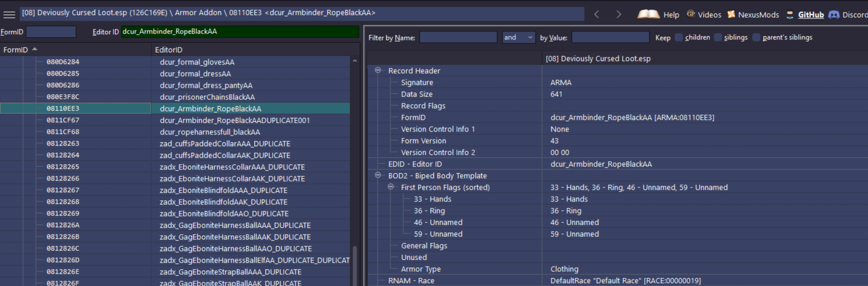Click RNAM Race value DefaultRace

coord(626,281)
